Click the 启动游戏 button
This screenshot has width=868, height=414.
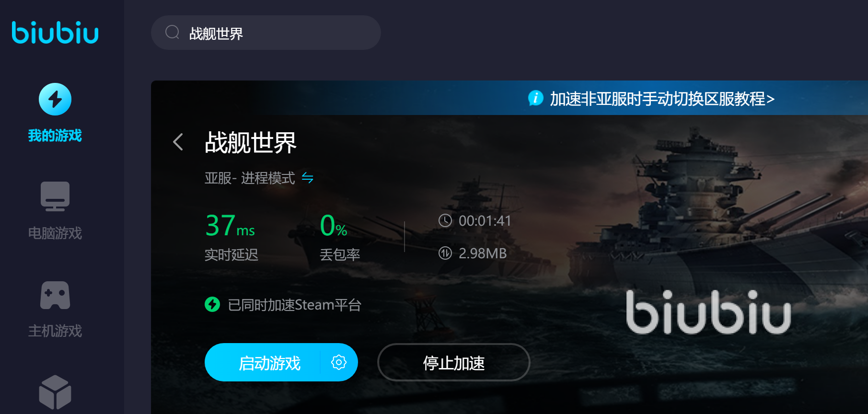coord(269,363)
